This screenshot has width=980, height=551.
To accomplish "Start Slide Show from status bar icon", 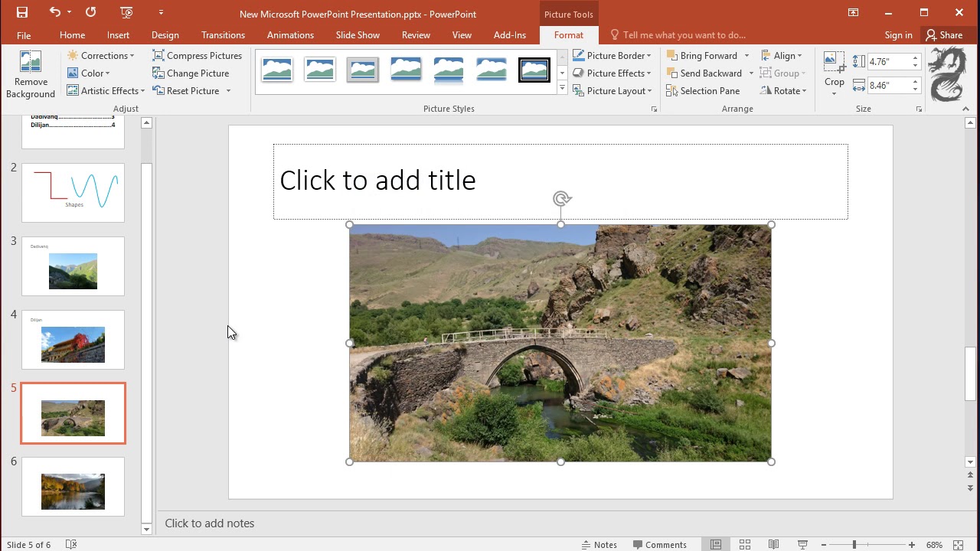I will 803,545.
